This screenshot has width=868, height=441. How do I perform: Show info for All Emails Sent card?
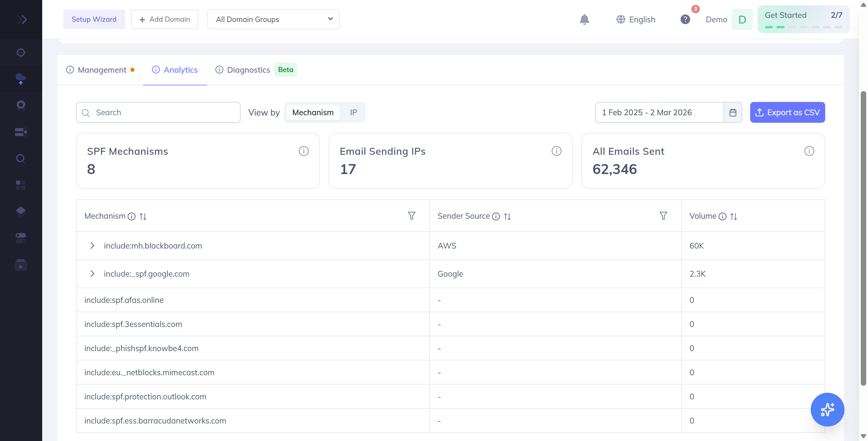809,151
